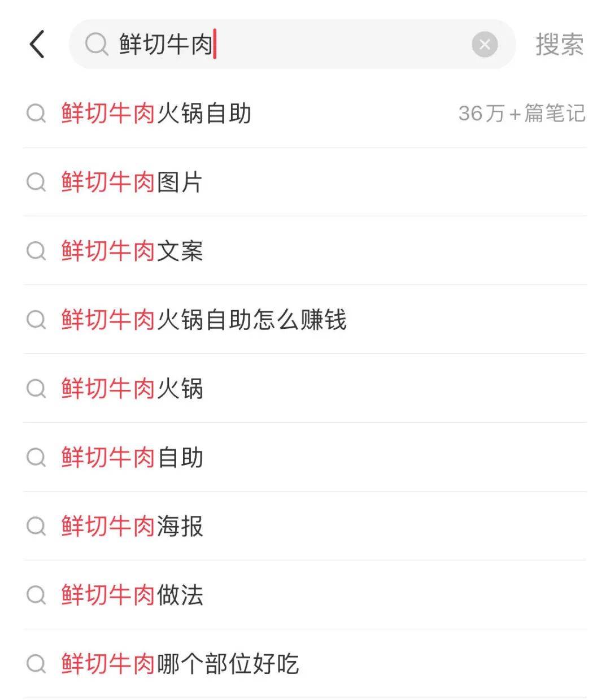Viewport: 610px width, 700px height.
Task: Tap search icon beside 鲜切牛肉做法
Action: (x=36, y=595)
